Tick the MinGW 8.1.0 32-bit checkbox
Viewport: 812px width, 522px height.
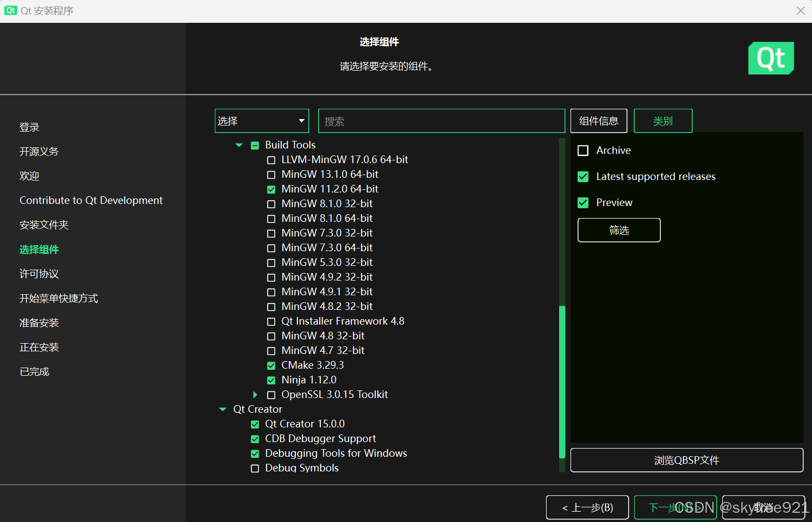271,204
